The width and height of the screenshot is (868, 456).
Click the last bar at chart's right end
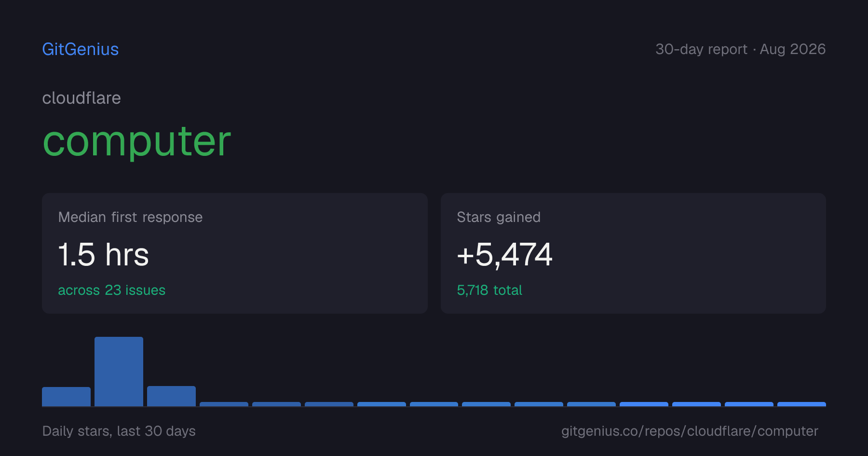pos(801,404)
